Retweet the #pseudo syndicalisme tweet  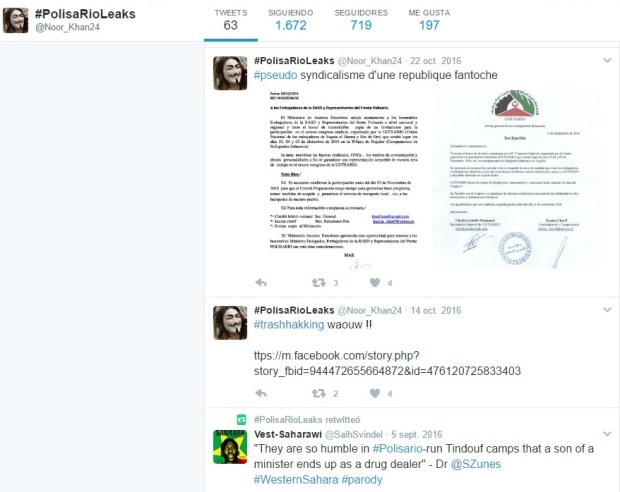tap(318, 283)
